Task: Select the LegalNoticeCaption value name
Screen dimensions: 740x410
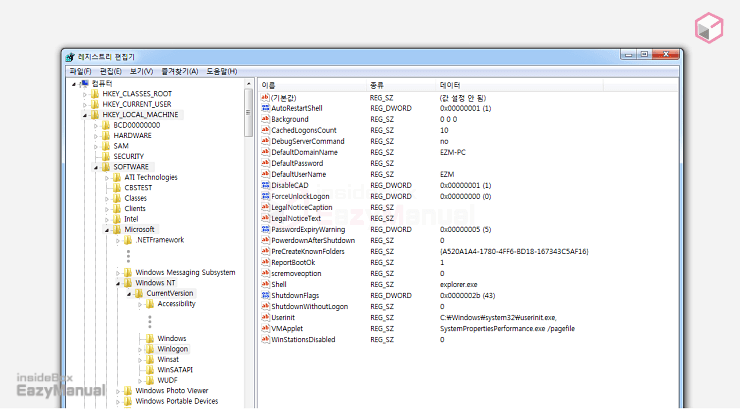Action: [302, 208]
